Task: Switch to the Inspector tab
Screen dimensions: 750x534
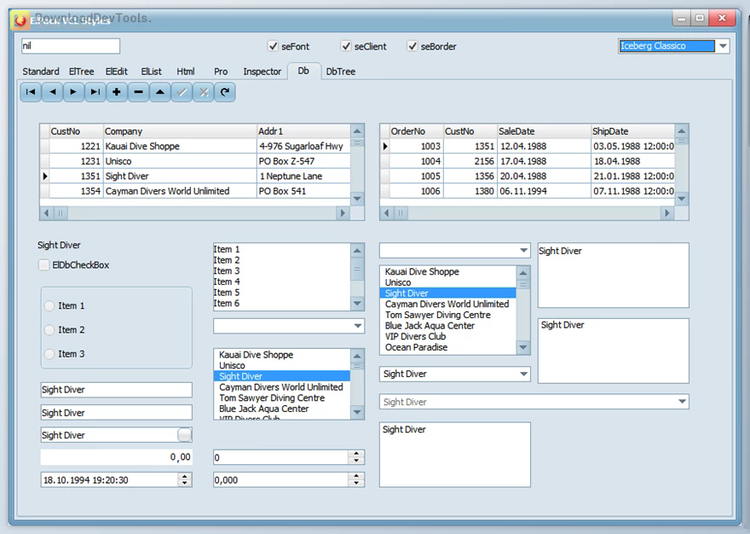Action: click(262, 71)
